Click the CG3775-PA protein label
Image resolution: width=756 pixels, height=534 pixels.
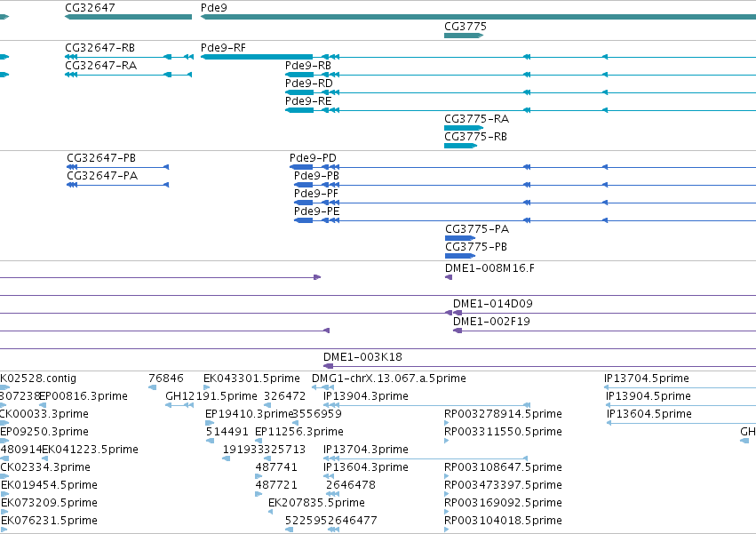coord(477,229)
